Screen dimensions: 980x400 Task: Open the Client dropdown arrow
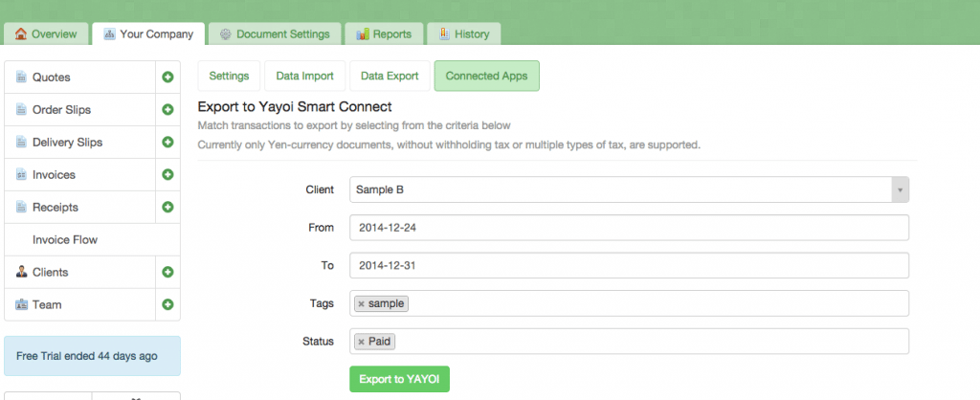900,189
